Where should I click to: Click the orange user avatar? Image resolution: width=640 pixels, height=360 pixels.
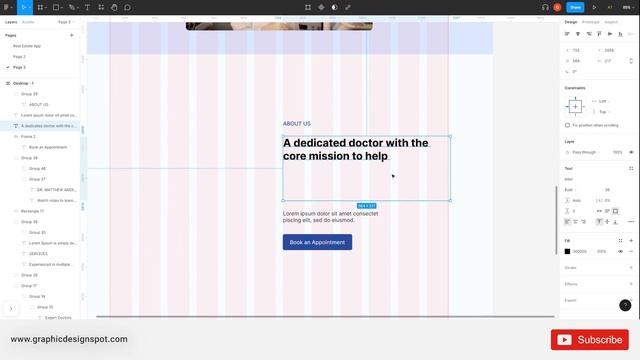point(557,7)
